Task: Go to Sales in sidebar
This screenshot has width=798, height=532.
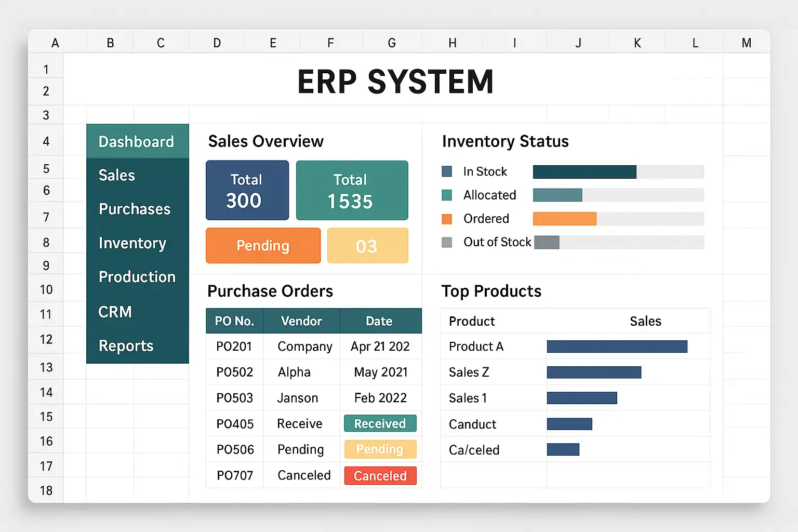Action: click(117, 176)
